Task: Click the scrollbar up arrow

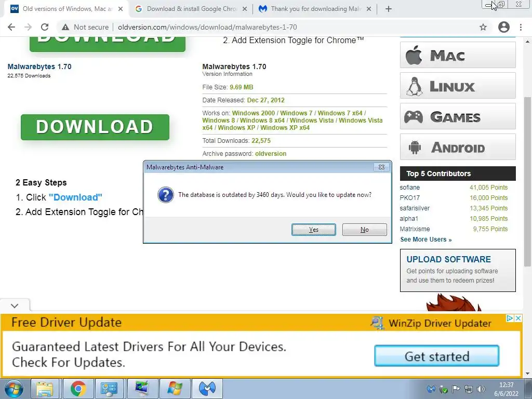Action: point(527,42)
